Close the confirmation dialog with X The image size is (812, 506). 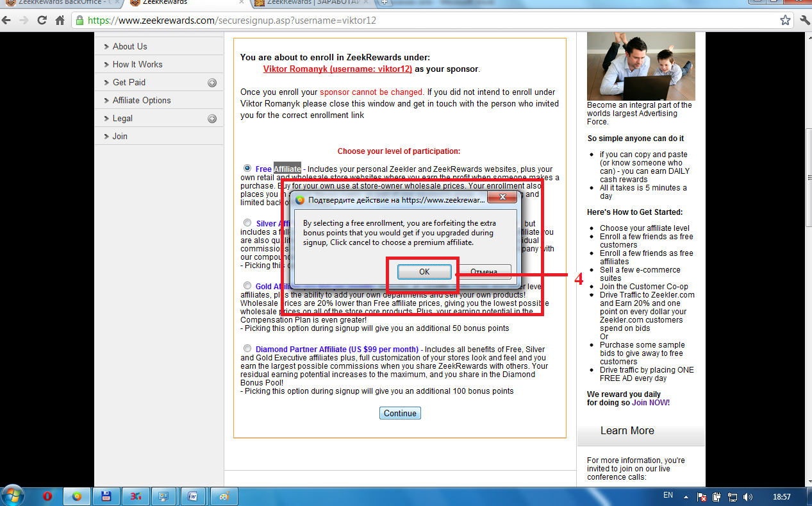click(502, 197)
